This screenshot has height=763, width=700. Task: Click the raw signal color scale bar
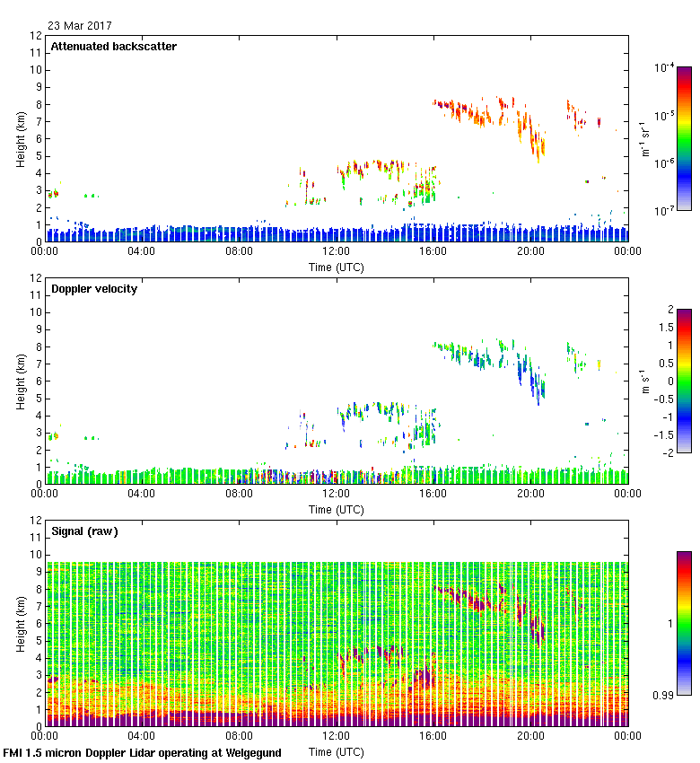[684, 623]
